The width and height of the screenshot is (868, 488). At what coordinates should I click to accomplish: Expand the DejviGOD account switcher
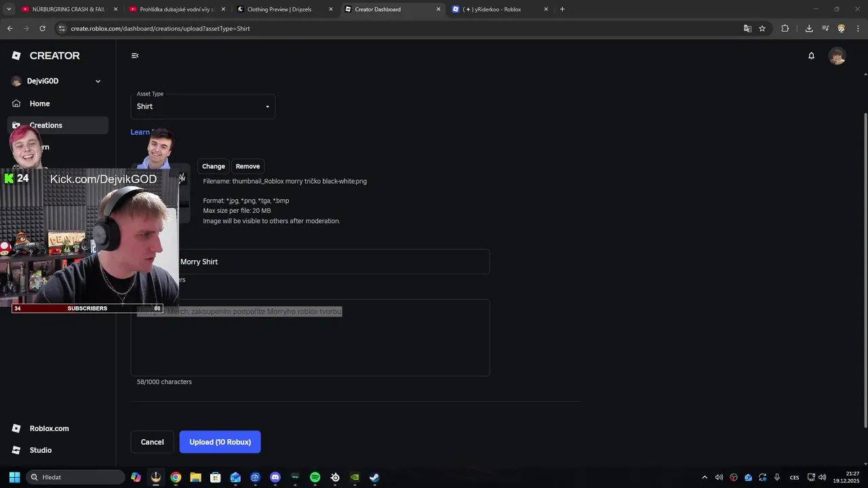98,81
